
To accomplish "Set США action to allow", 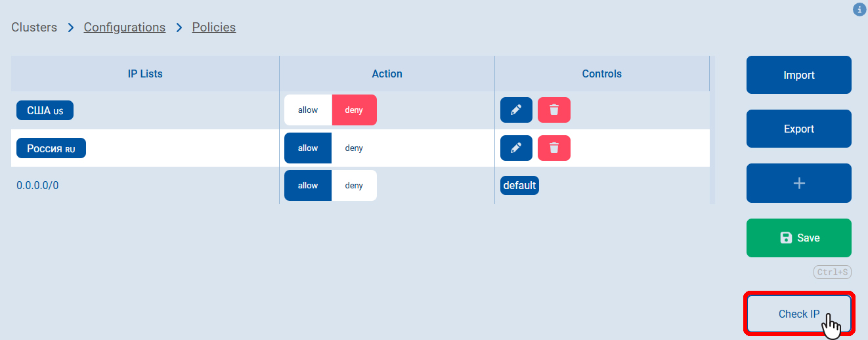I will (308, 110).
